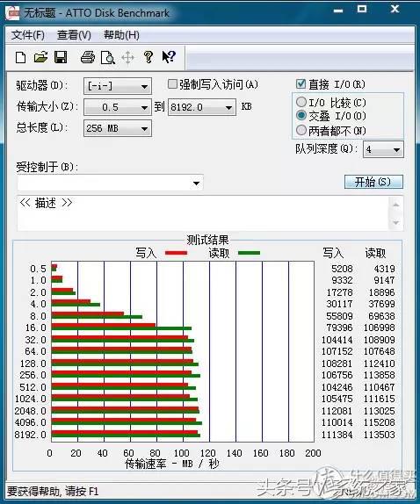Screen dimensions: 420x504
Task: Click read value 115208 in results
Action: coord(380,422)
